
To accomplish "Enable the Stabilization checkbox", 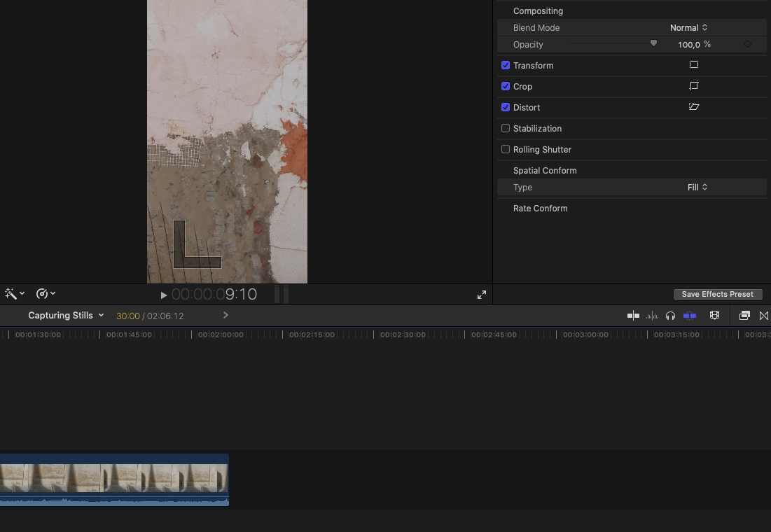I will coord(506,129).
